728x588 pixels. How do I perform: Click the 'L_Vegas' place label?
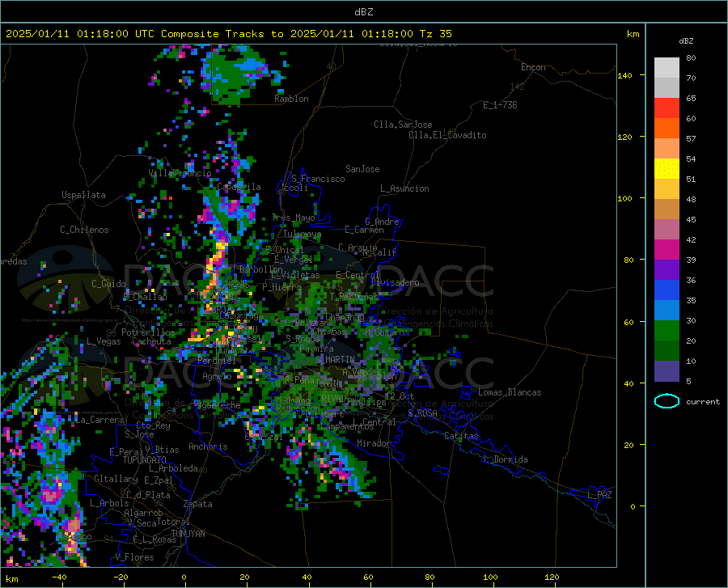(x=104, y=341)
